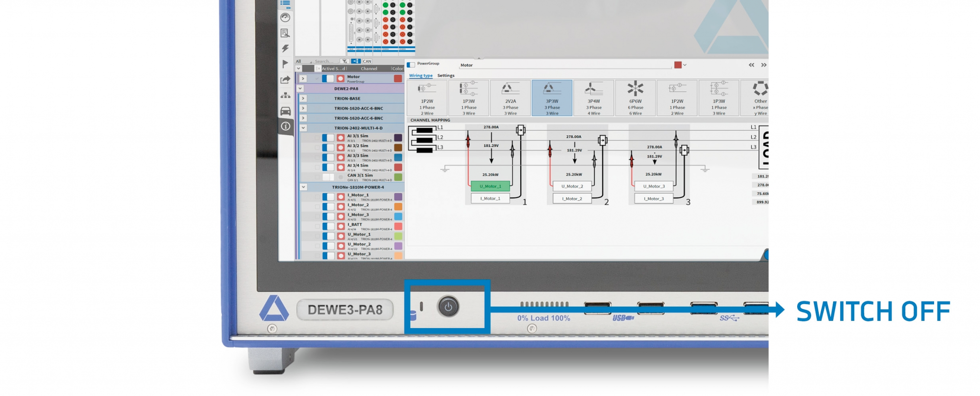Select I_Motor_2 mapping box
The width and height of the screenshot is (980, 396).
click(572, 198)
